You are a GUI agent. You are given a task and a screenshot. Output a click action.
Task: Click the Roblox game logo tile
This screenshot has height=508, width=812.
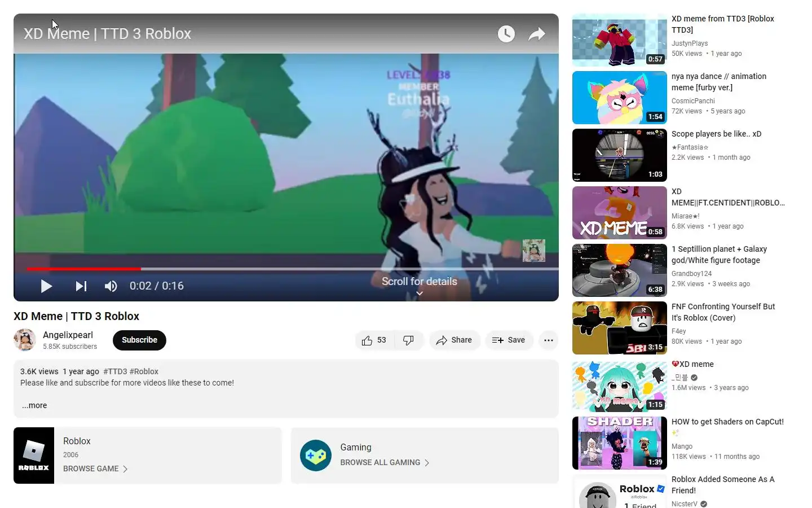tap(34, 456)
